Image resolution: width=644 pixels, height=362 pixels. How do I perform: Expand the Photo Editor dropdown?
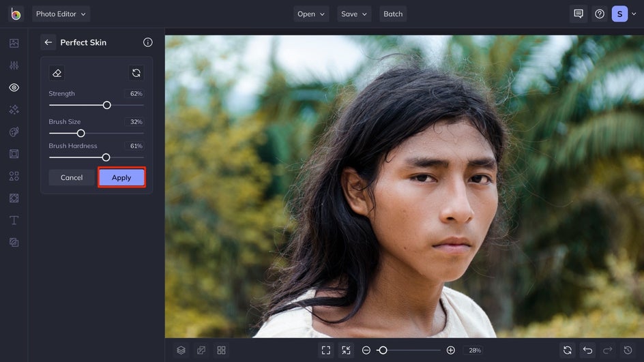point(61,14)
